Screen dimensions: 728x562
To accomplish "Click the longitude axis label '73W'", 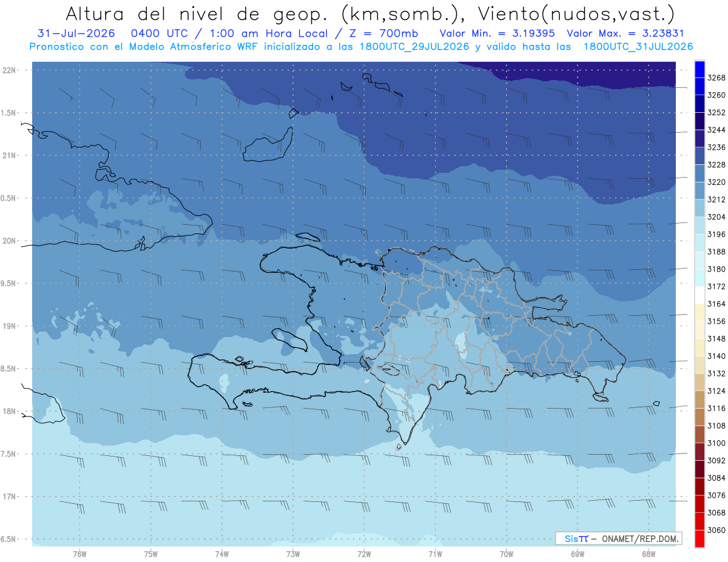I will pos(293,554).
